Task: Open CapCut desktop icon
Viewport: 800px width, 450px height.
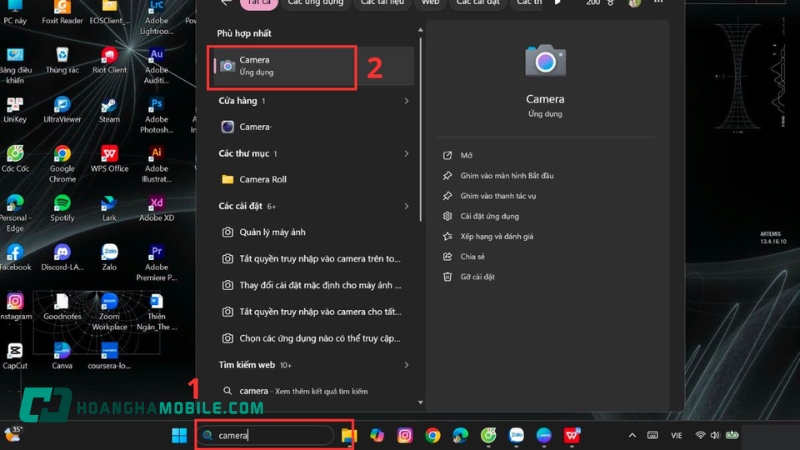Action: (x=15, y=356)
